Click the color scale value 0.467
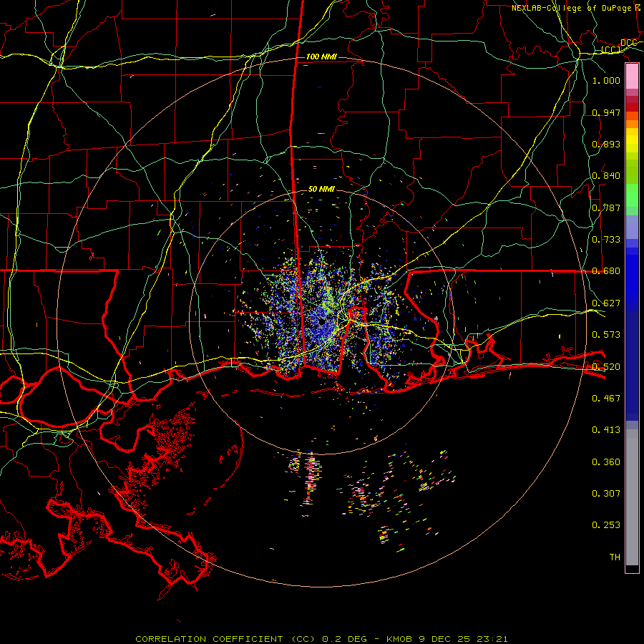 tap(606, 398)
